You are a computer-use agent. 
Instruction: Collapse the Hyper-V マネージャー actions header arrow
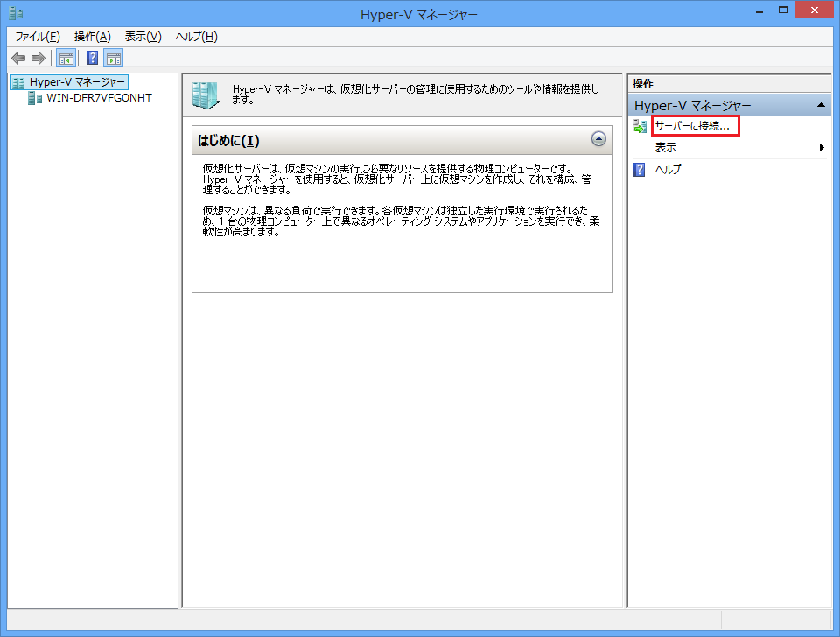pos(821,105)
